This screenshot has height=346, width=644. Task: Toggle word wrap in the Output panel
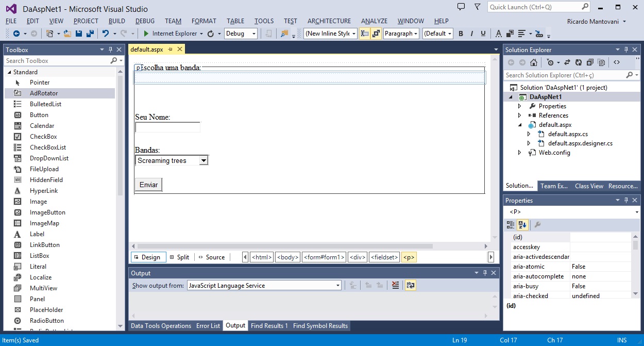411,285
